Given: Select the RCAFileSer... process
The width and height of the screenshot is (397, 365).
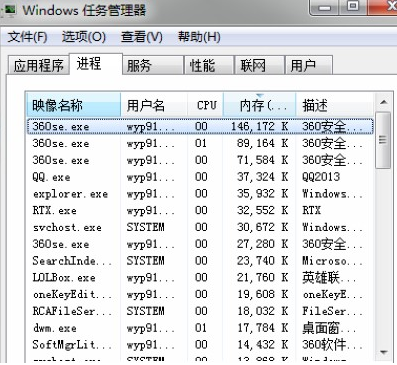Looking at the screenshot, I should pos(200,311).
